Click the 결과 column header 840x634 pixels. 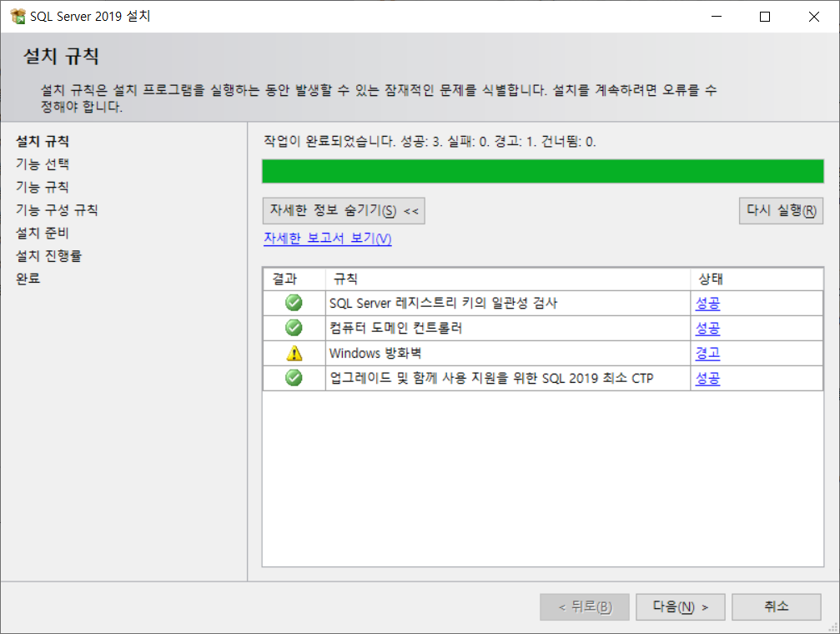(294, 279)
